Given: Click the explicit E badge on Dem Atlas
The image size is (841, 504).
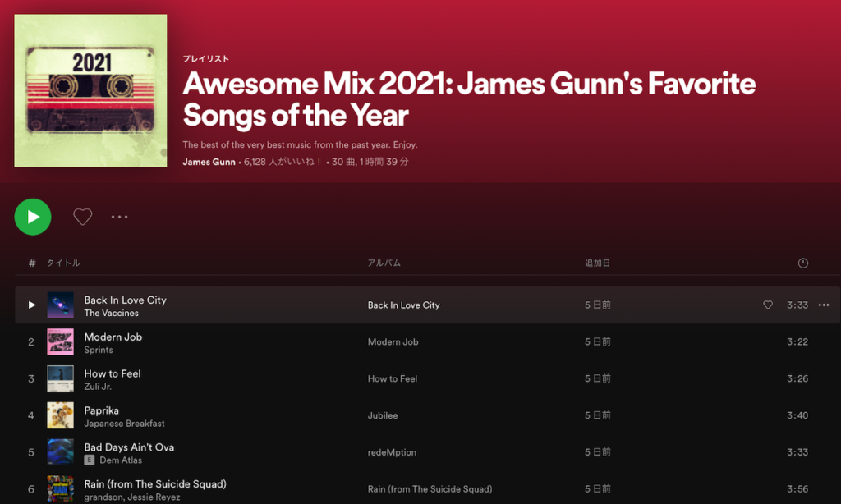Looking at the screenshot, I should click(x=90, y=460).
